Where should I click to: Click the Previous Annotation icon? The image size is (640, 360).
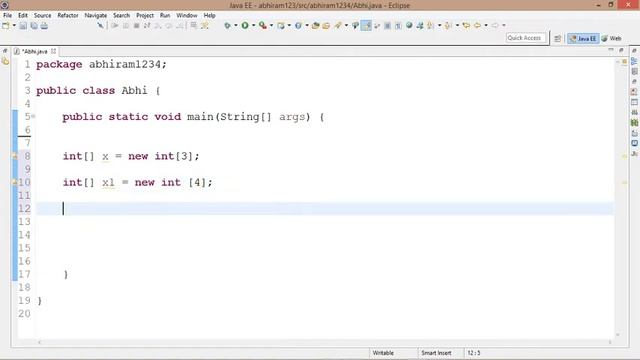click(448, 25)
